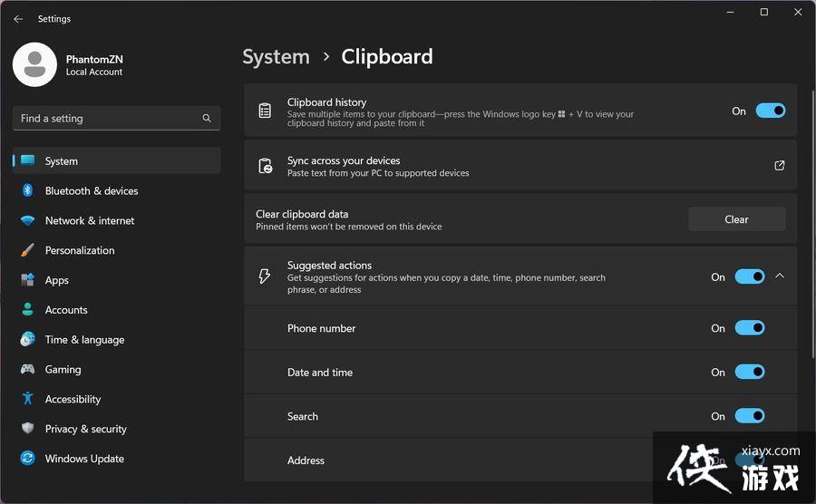Open Personalization settings
This screenshot has height=504, width=816.
117,250
